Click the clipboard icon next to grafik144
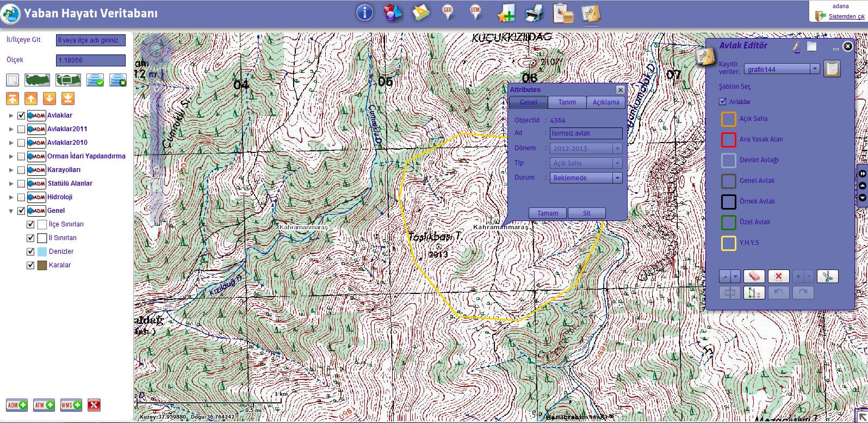Screen dimensions: 868x423 point(832,69)
